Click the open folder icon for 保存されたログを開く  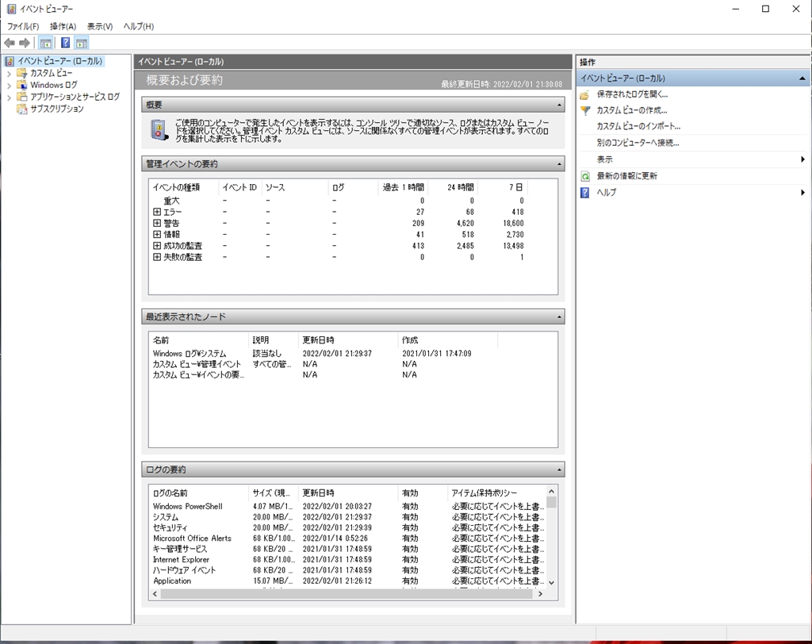tap(585, 94)
